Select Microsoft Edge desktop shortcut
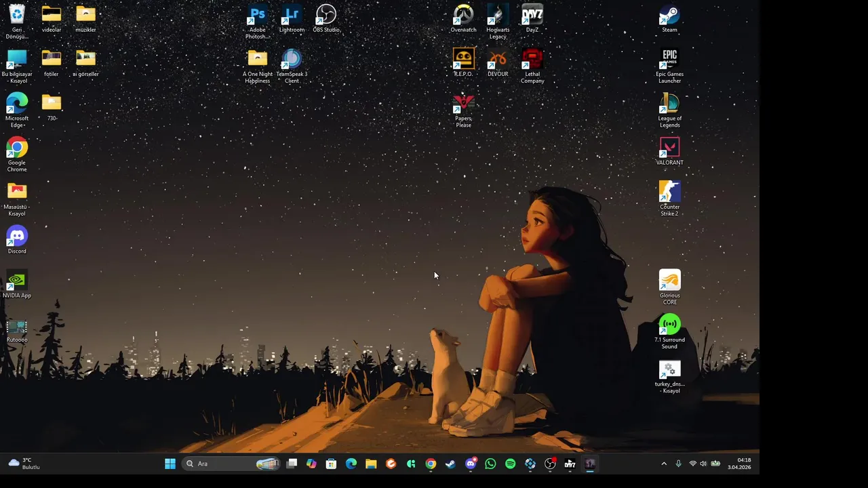868x488 pixels. tap(17, 110)
